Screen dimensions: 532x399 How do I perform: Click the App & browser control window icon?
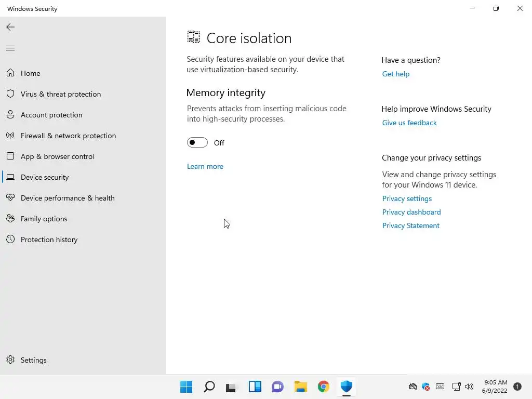coord(10,156)
